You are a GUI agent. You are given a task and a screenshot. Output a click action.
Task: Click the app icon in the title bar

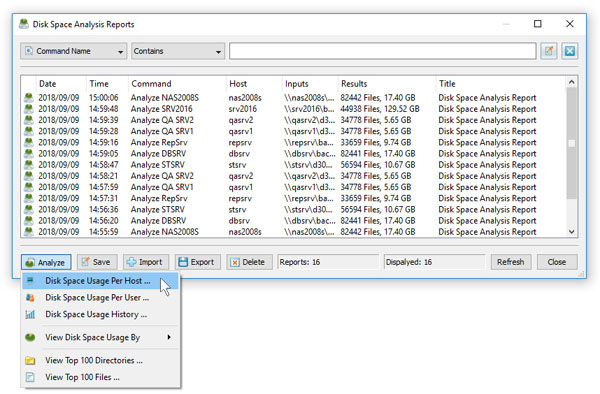tap(24, 24)
